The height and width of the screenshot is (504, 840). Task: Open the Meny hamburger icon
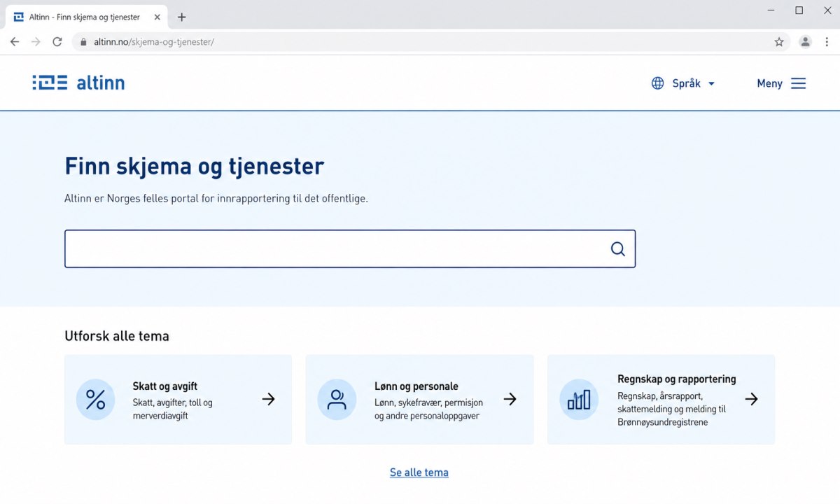(x=798, y=83)
